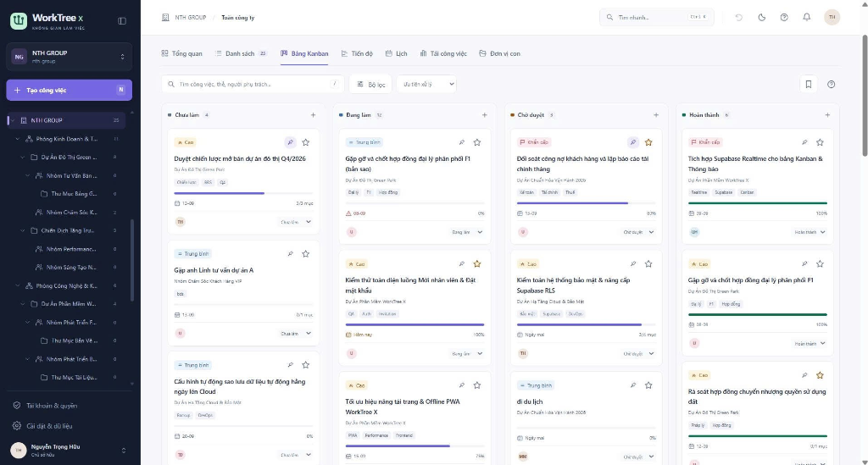This screenshot has width=868, height=465.
Task: Open the Tải công việc tab
Action: 443,53
